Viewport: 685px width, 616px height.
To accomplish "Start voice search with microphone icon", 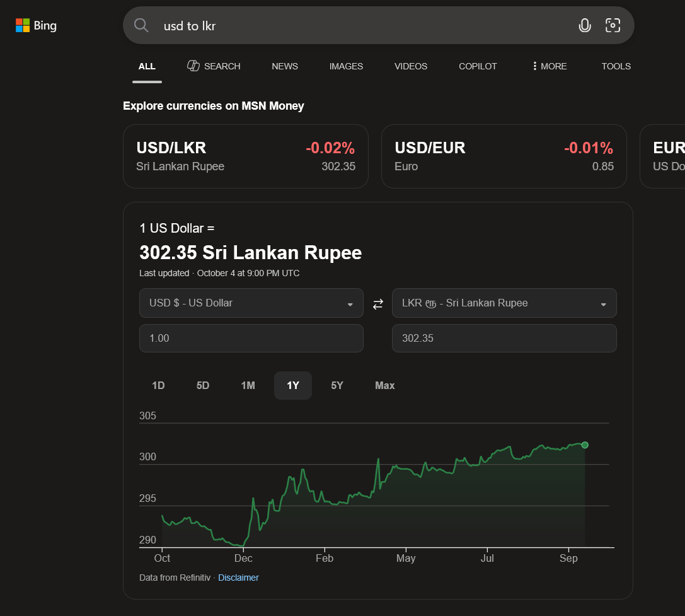I will [x=585, y=25].
